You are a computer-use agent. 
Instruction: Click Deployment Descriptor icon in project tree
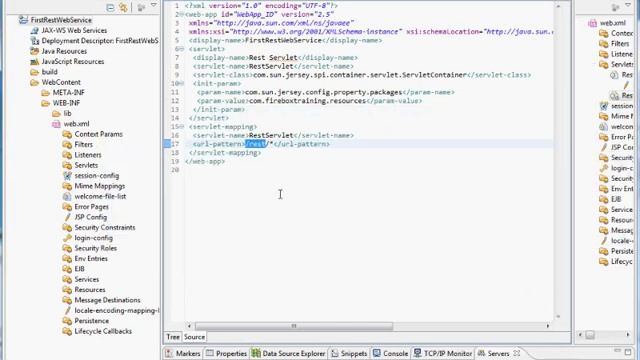[x=35, y=41]
